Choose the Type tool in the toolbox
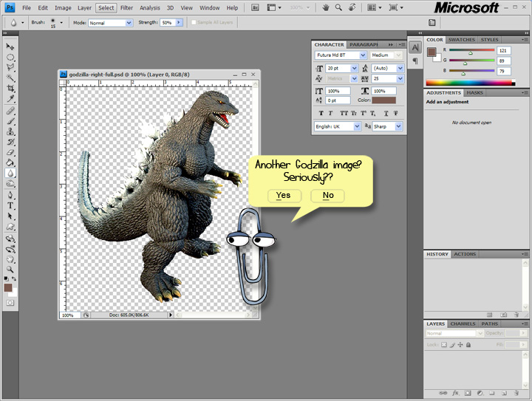Image resolution: width=532 pixels, height=401 pixels. 11,206
